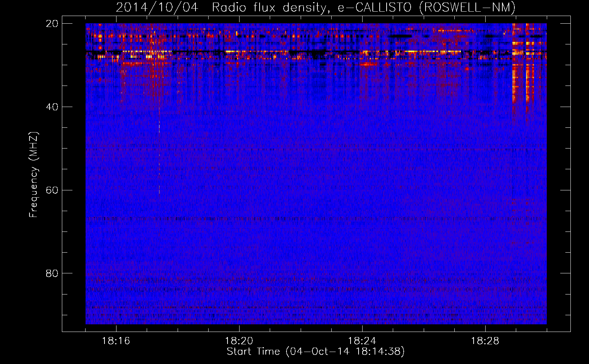The height and width of the screenshot is (364, 589).
Task: Click the 18:20 time tick label
Action: coord(239,341)
